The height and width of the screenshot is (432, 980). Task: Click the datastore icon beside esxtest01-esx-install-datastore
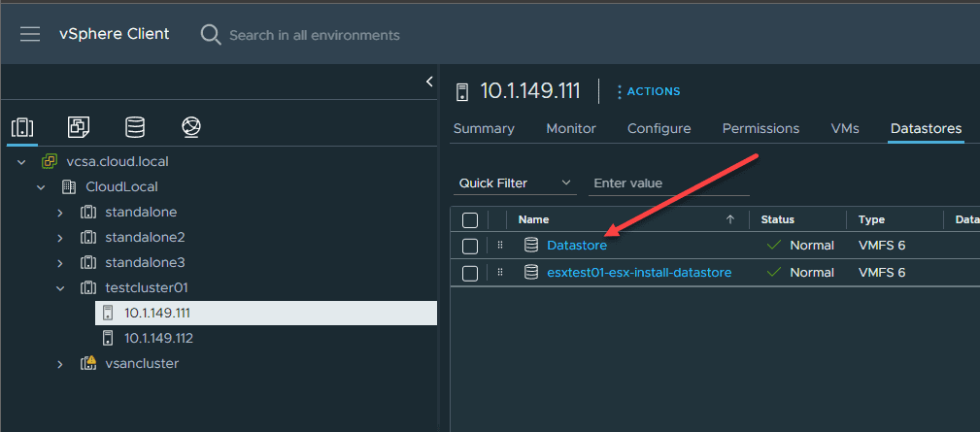tap(531, 272)
